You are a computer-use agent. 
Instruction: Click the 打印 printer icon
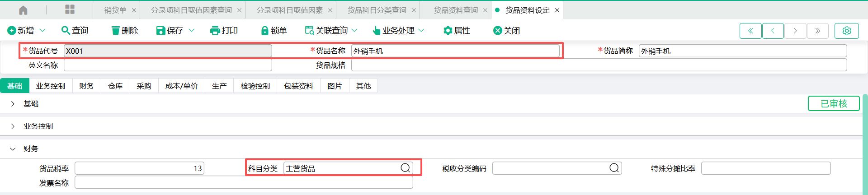[x=215, y=30]
